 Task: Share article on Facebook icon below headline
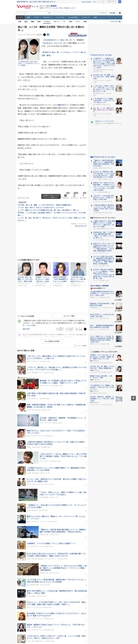pos(48,35)
